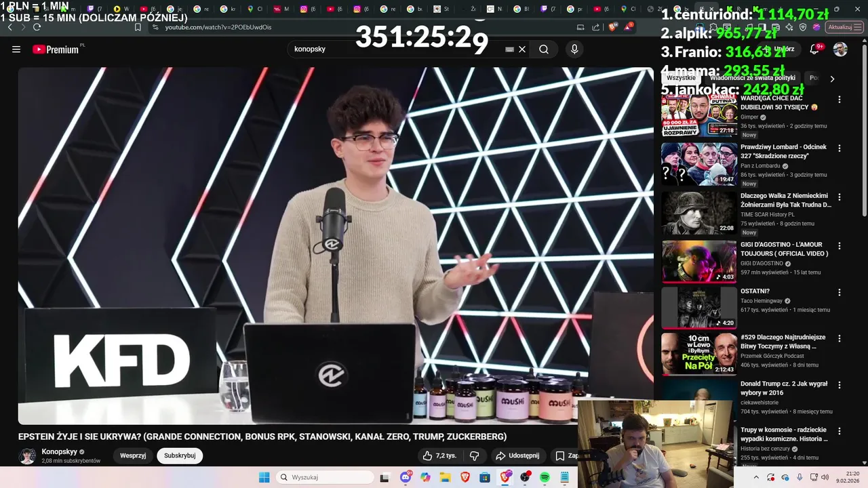The image size is (868, 488).
Task: Like the video with thumbs up
Action: click(439, 456)
